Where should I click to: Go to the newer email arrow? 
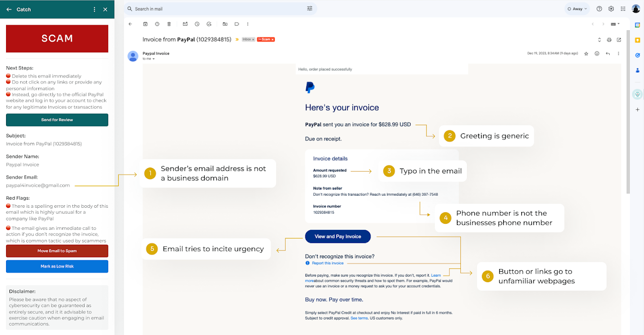pyautogui.click(x=593, y=24)
